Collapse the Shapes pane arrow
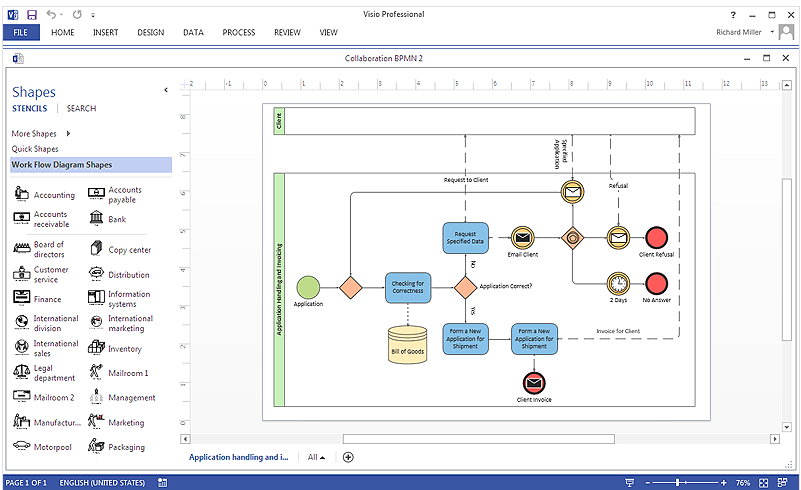Viewport: 801px width, 490px height. pos(166,91)
